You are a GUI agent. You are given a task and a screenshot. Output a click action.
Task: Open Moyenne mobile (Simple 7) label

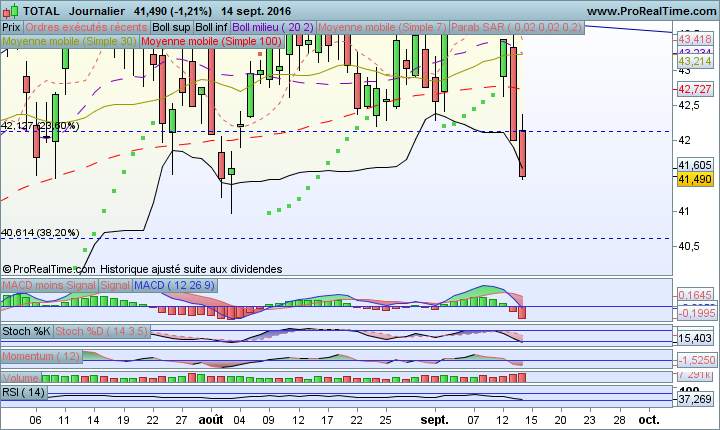[x=382, y=28]
